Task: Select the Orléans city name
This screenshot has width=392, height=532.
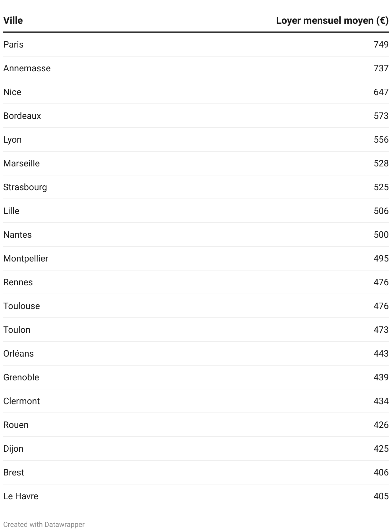Action: (x=18, y=353)
